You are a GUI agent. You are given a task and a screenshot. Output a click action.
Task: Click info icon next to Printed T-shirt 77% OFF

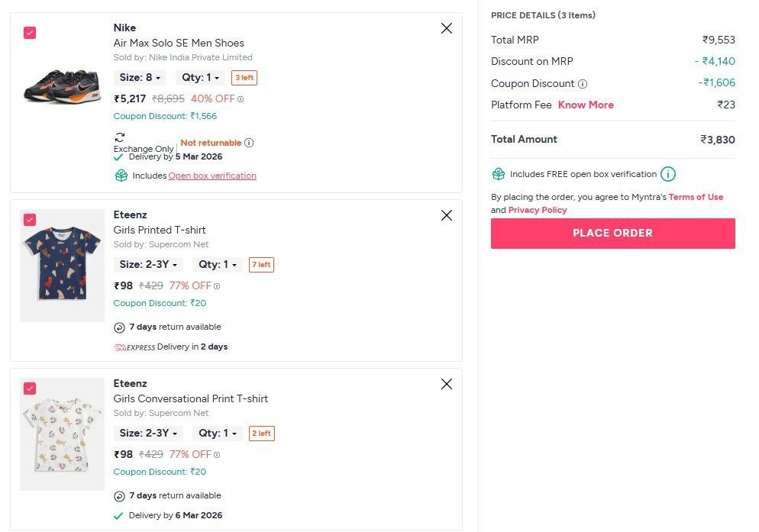tap(217, 287)
